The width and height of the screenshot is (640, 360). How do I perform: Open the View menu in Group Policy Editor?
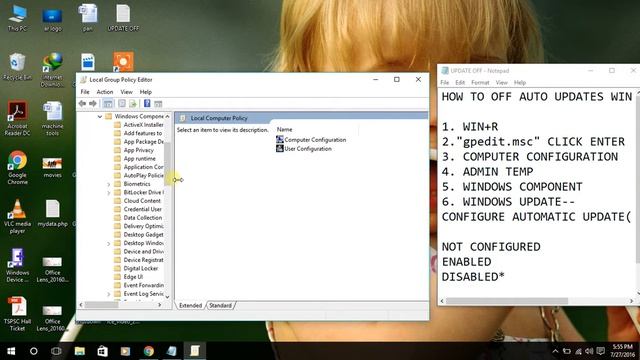pyautogui.click(x=127, y=92)
